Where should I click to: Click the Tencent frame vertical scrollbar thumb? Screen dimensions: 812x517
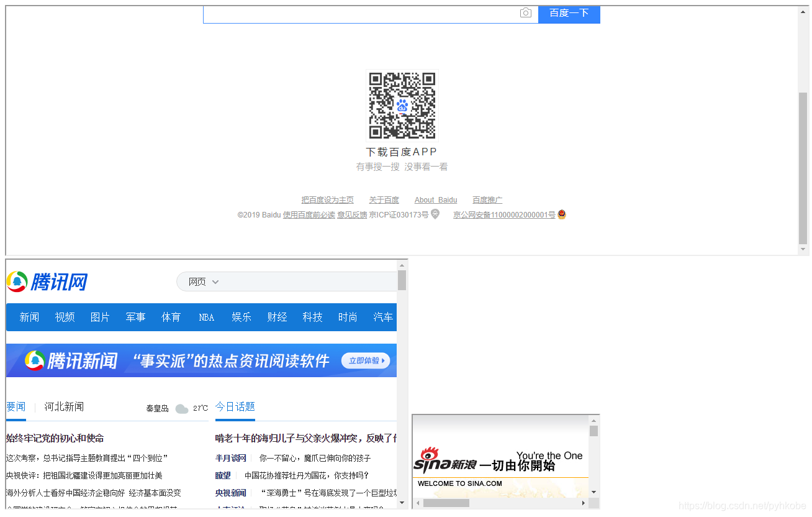pyautogui.click(x=402, y=280)
